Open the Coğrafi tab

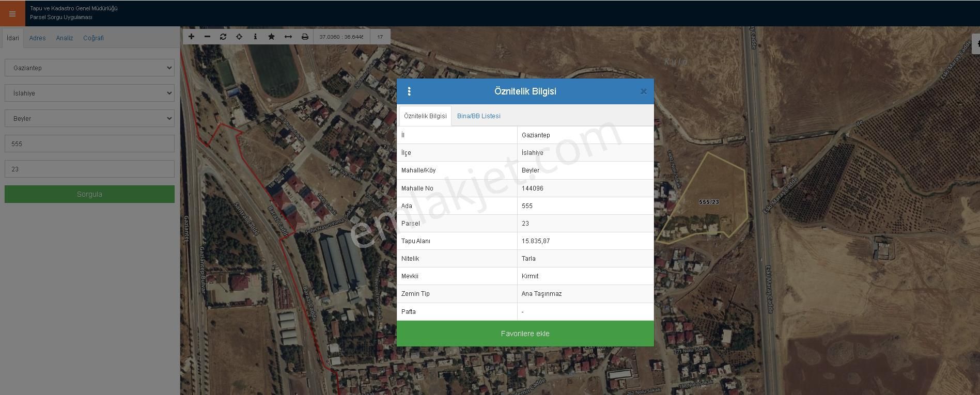pos(94,38)
